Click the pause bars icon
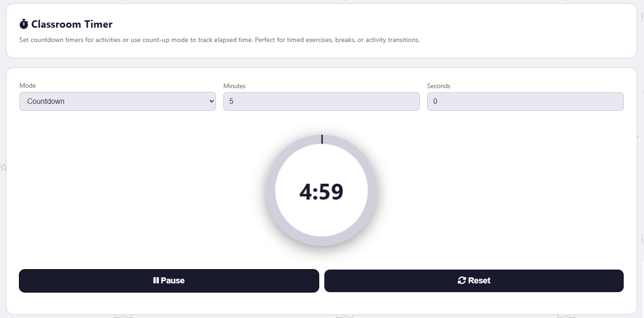 pos(156,281)
